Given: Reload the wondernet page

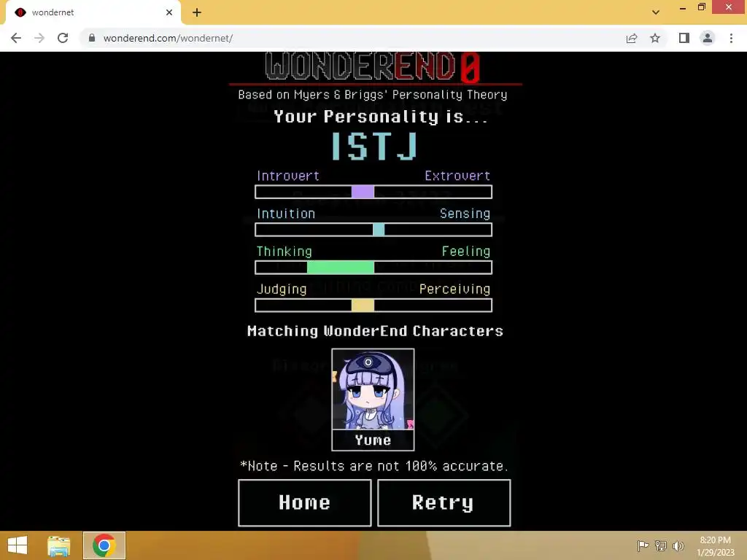Looking at the screenshot, I should 63,38.
